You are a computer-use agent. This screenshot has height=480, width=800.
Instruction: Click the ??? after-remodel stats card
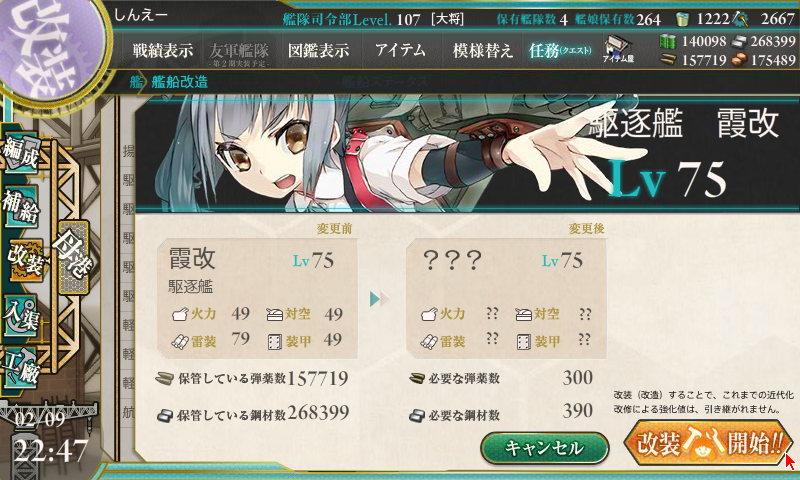[x=506, y=299]
